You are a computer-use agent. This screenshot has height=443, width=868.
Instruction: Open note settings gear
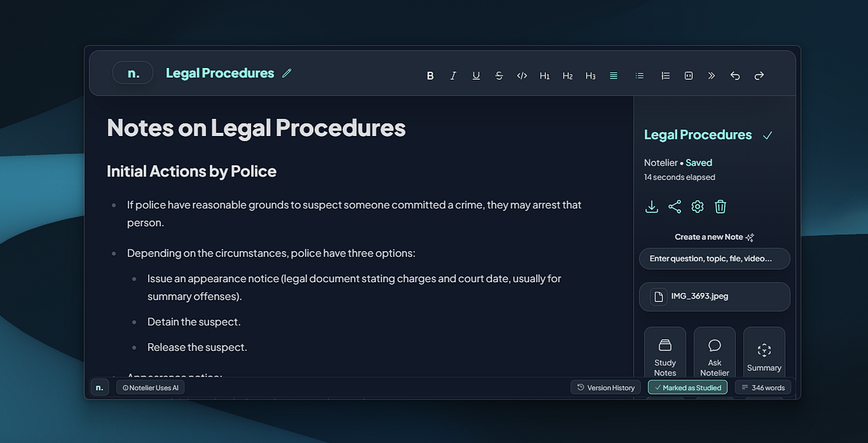pyautogui.click(x=697, y=207)
